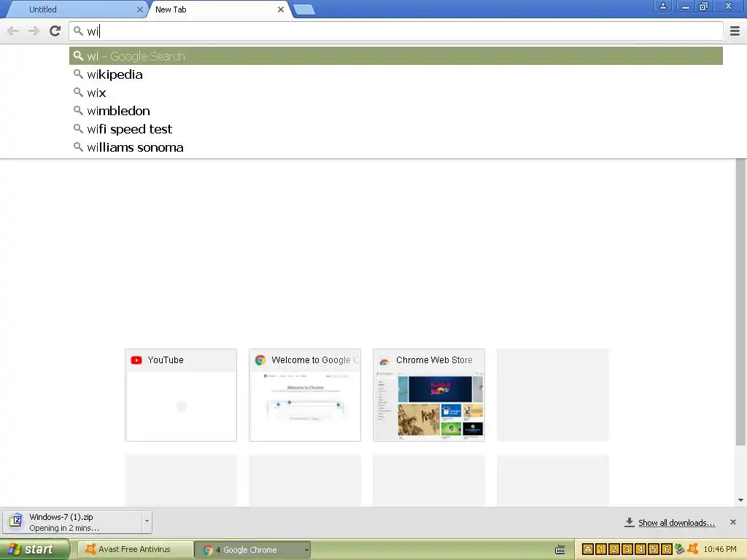Open the Chrome hamburger menu
The height and width of the screenshot is (560, 747).
pyautogui.click(x=735, y=31)
